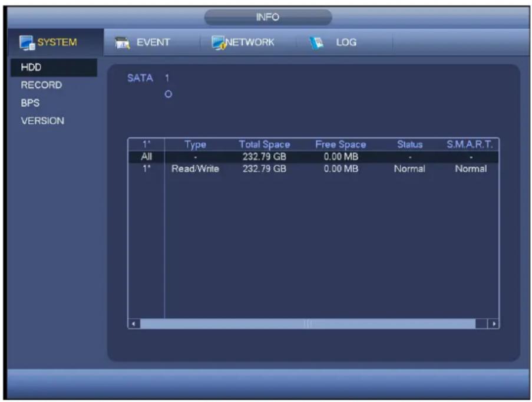Switch to the NETWORK tab
Screen dimensions: 532x402
249,42
